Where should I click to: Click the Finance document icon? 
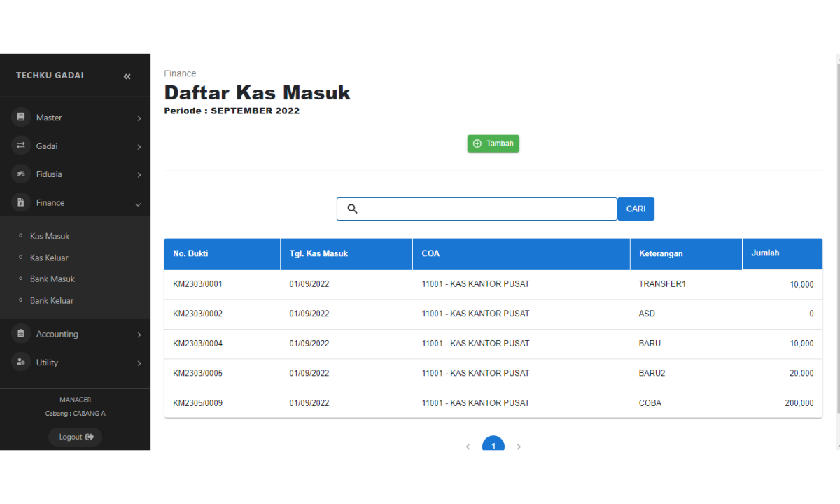(21, 202)
